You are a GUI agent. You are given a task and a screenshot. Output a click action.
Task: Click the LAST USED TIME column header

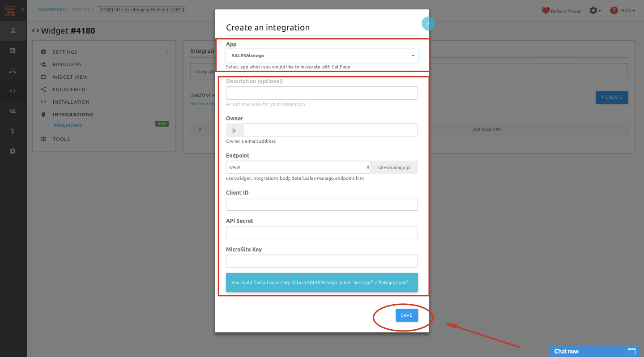pyautogui.click(x=486, y=129)
